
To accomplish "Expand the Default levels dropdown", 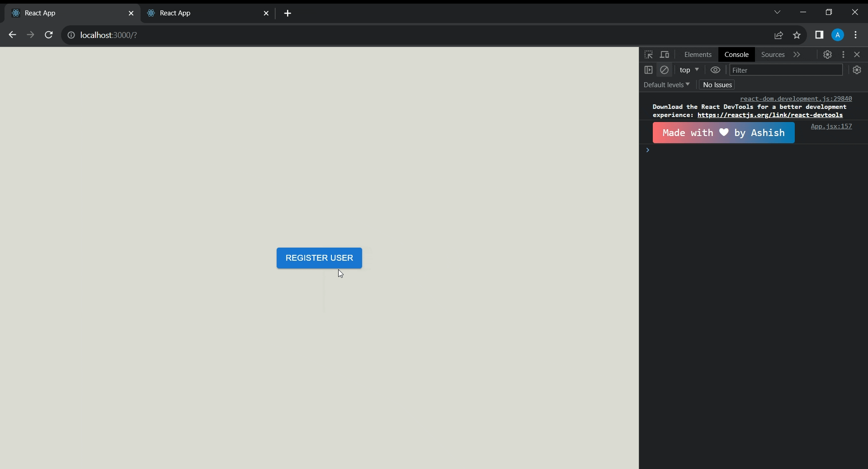I will 666,85.
